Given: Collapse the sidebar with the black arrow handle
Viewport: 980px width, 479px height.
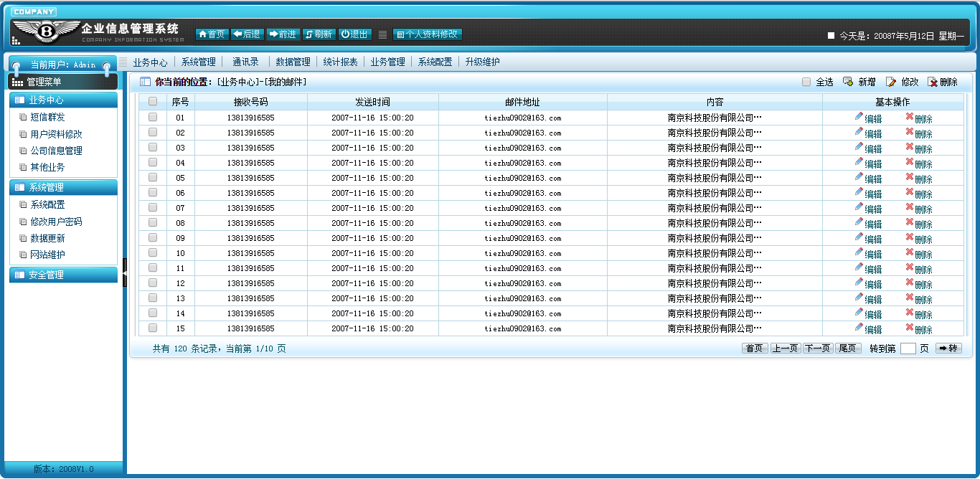Looking at the screenshot, I should [125, 272].
